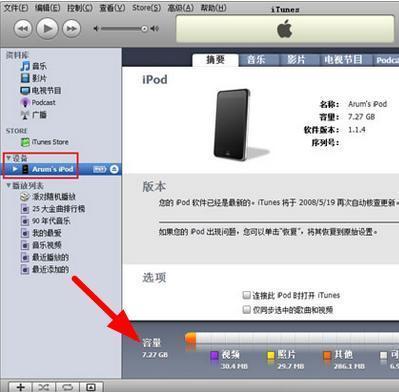This screenshot has width=399, height=392.
Task: Click the 7.27 GB capacity value in summary
Action: (x=361, y=117)
